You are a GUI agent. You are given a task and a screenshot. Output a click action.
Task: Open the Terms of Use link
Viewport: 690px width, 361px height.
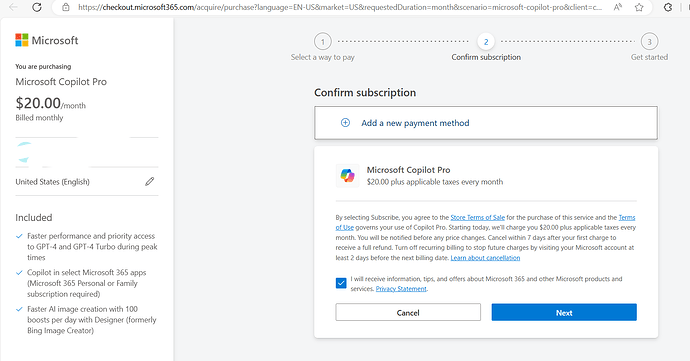627,217
